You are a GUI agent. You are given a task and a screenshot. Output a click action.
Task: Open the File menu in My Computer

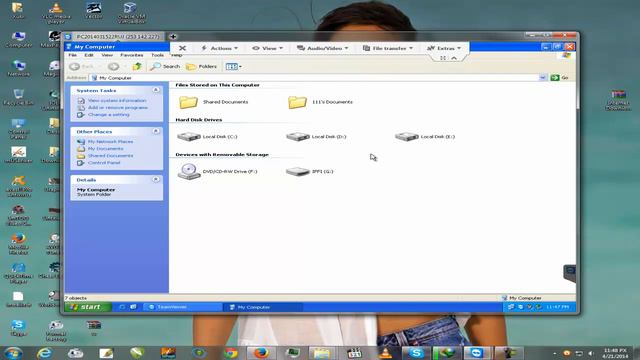coord(73,55)
